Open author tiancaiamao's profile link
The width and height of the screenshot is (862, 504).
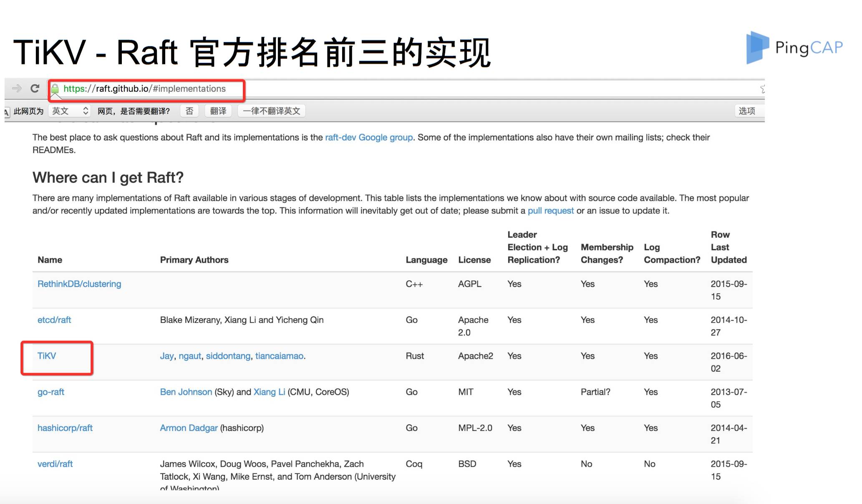coord(279,356)
